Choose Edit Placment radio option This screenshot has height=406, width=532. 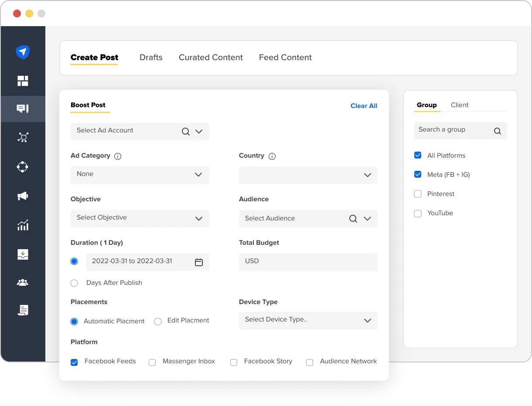tap(158, 321)
